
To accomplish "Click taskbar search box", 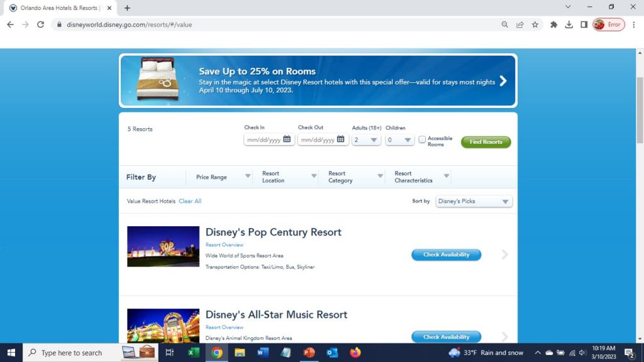I will tap(91, 353).
